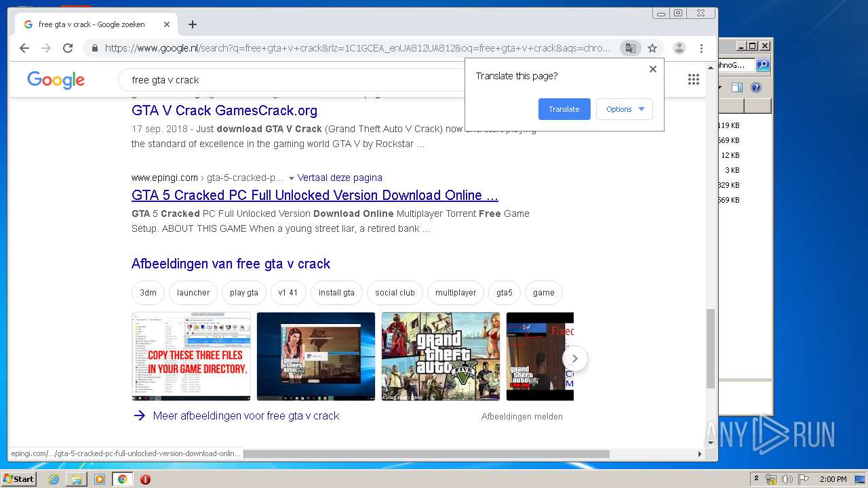Click the horizontal scrollbar thumb
This screenshot has height=488, width=868.
[x=427, y=453]
